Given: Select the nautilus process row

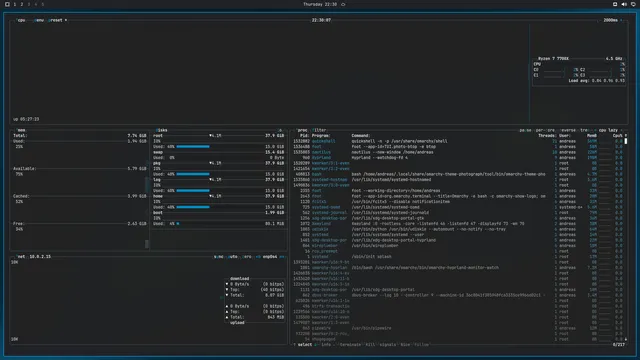Looking at the screenshot, I should tap(457, 152).
